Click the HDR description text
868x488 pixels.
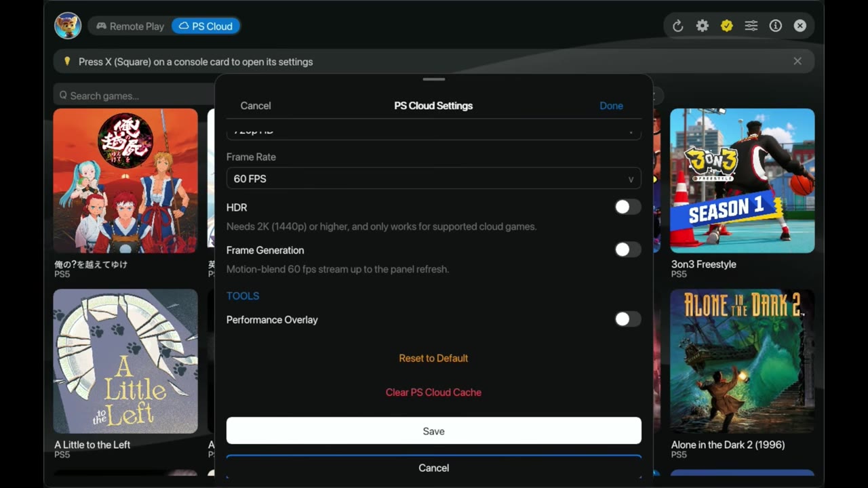coord(381,226)
